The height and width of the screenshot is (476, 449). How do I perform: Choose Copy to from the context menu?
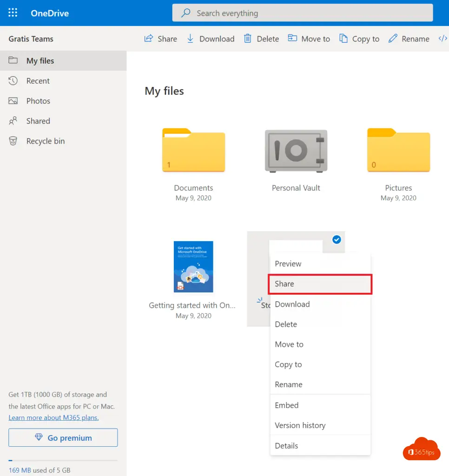320,364
